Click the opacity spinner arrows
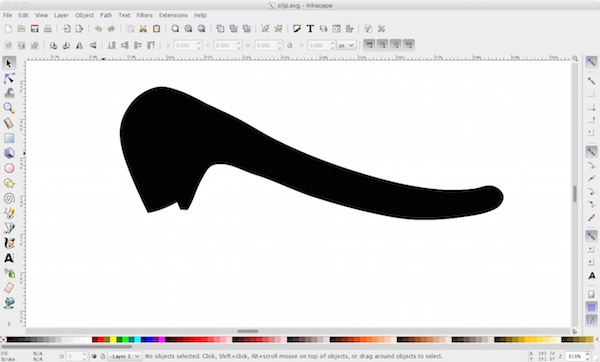This screenshot has height=362, width=600. tap(85, 356)
